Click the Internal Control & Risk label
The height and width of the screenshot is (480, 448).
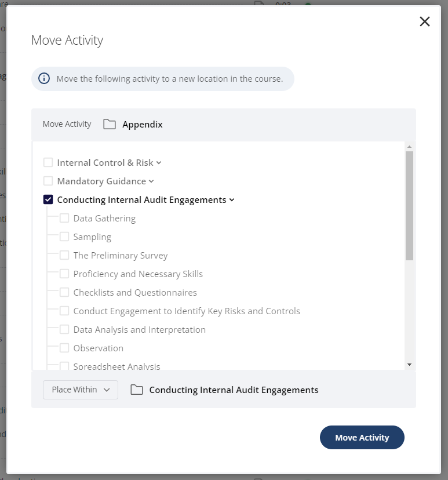click(x=105, y=162)
